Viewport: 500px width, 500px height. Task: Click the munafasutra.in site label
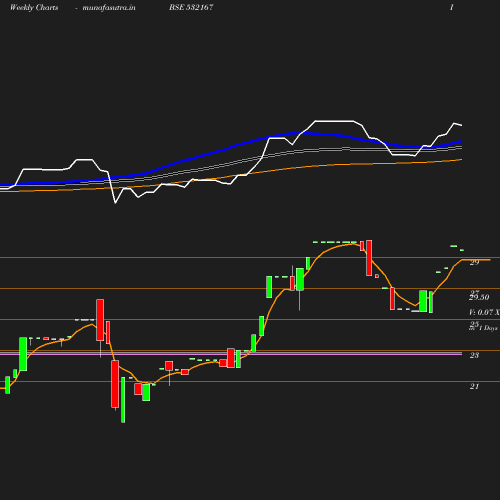click(x=109, y=7)
